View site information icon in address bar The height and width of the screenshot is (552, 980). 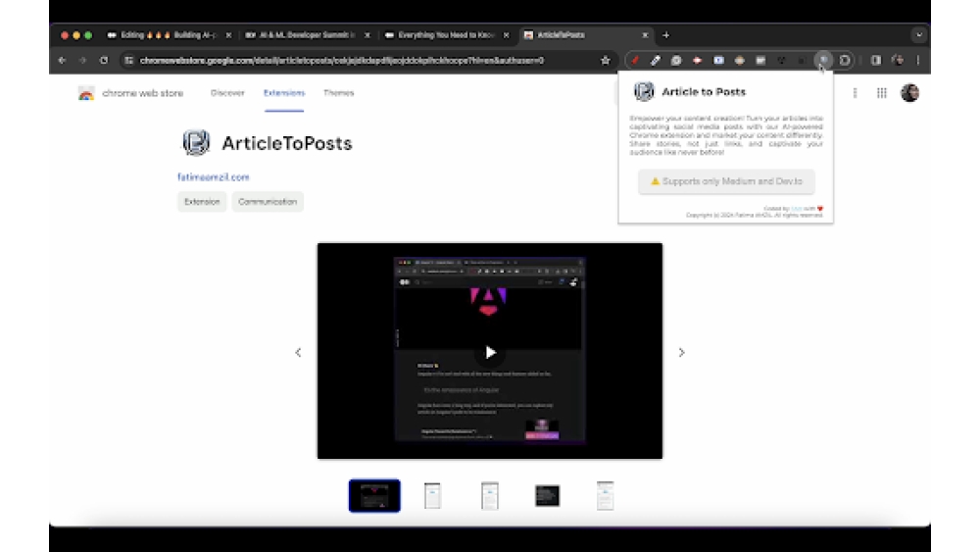[x=128, y=61]
